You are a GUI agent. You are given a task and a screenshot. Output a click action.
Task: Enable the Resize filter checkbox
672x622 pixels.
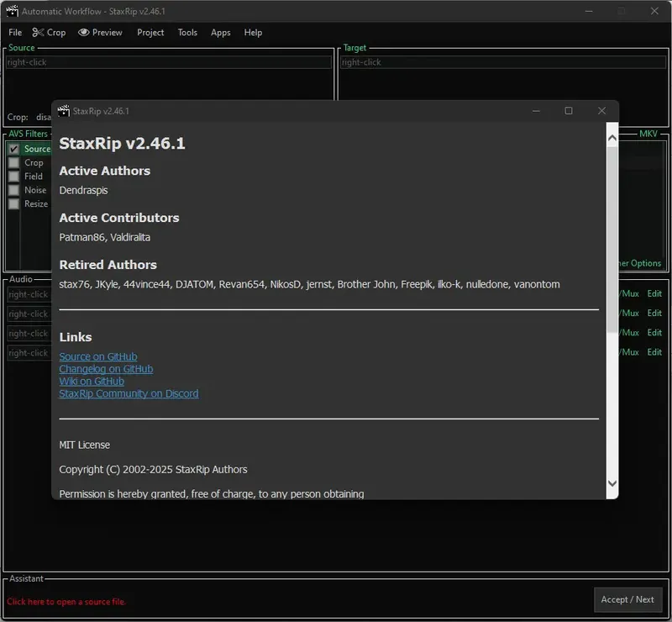pos(13,203)
